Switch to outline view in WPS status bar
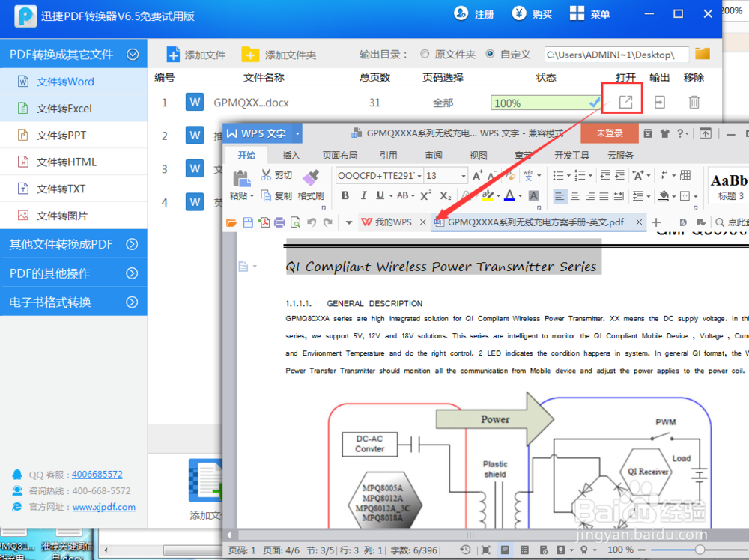This screenshot has width=749, height=560. (x=524, y=550)
